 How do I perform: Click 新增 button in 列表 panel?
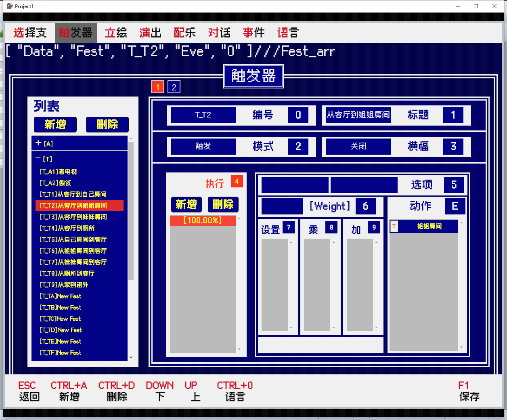[x=55, y=124]
